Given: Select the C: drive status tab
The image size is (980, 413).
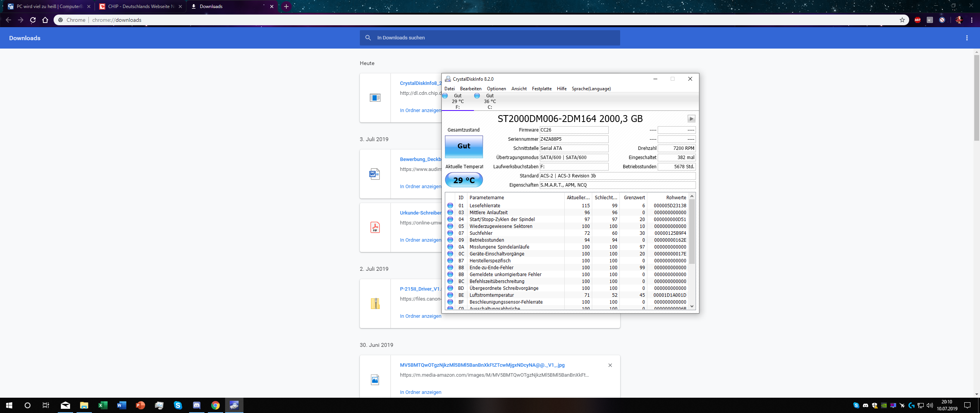Looking at the screenshot, I should pyautogui.click(x=489, y=101).
